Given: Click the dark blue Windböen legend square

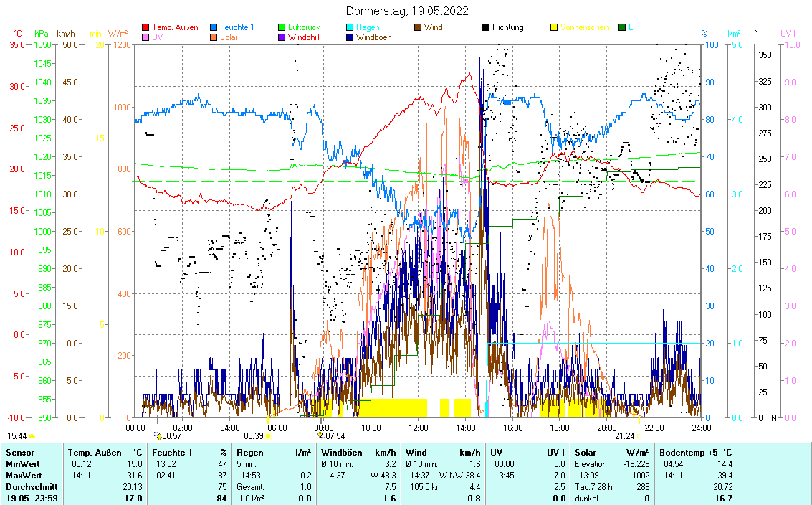Looking at the screenshot, I should coord(349,37).
